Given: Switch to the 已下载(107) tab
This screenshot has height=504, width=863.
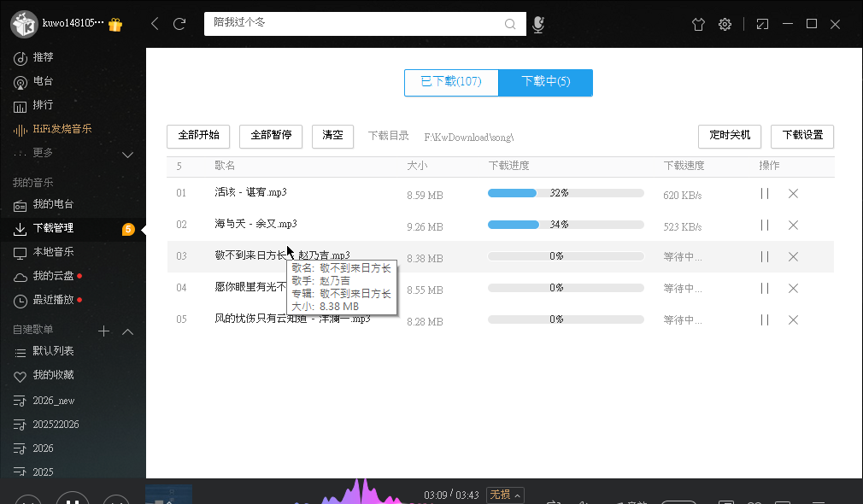Looking at the screenshot, I should (451, 82).
